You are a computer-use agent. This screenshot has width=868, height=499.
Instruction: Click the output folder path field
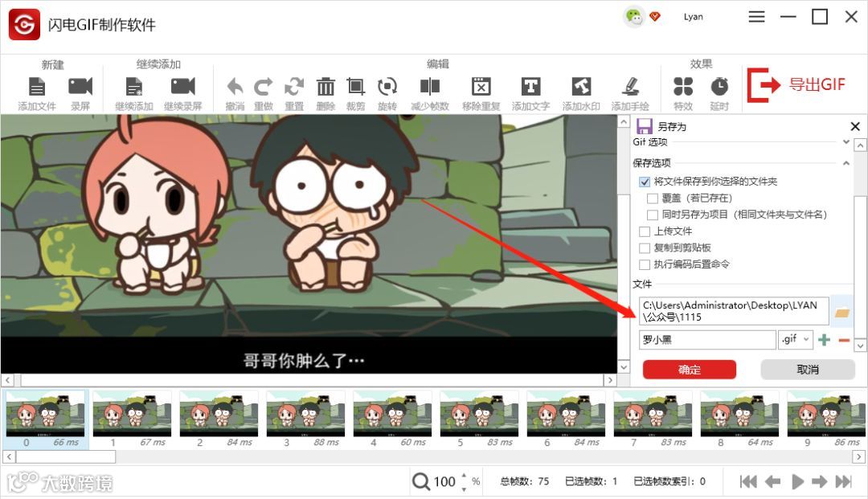pos(734,311)
